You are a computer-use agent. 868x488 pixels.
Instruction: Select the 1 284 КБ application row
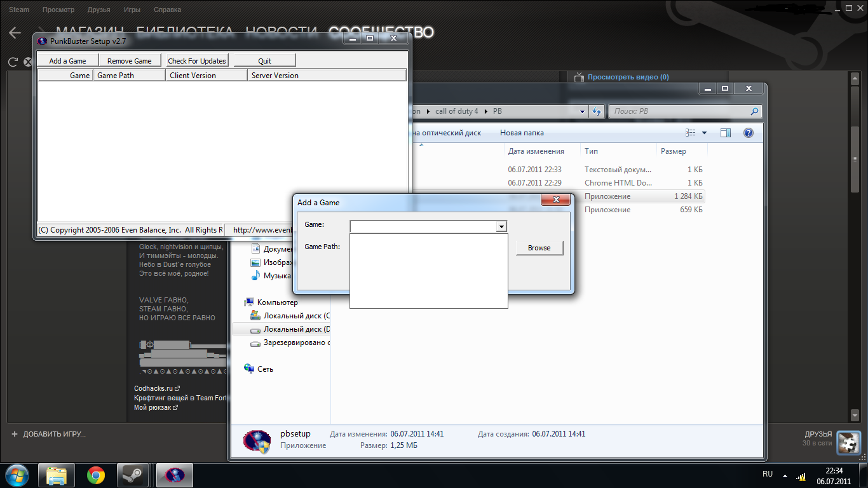[639, 196]
